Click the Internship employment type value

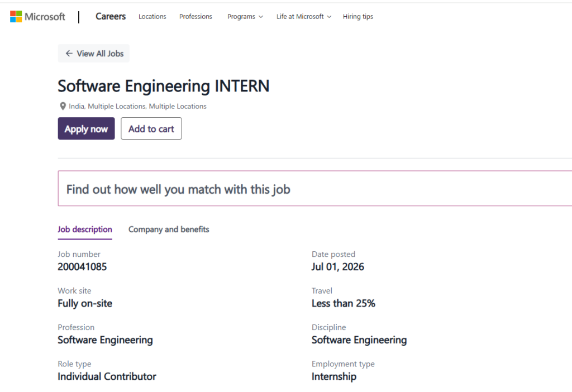(x=334, y=376)
